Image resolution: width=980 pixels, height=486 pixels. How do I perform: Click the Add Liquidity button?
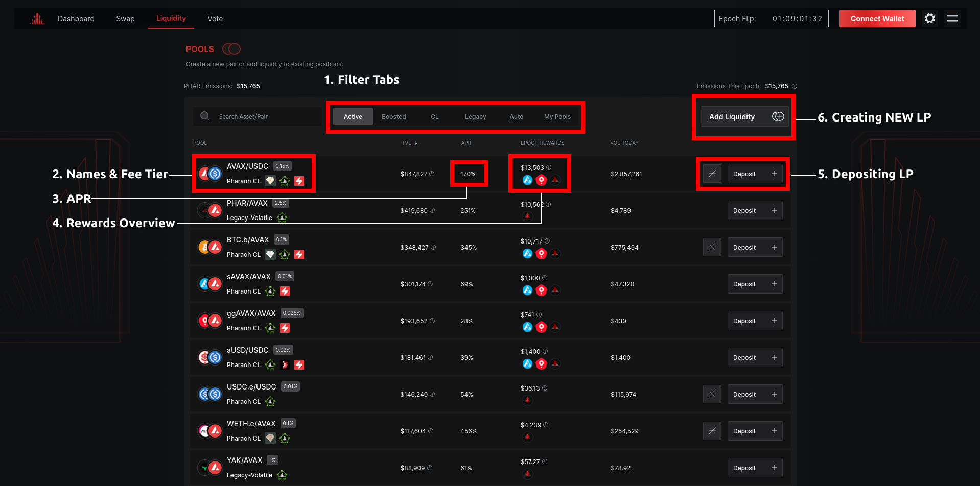pyautogui.click(x=744, y=116)
